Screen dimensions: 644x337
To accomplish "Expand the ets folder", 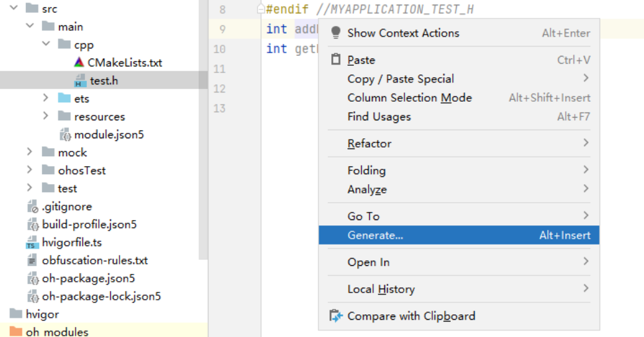I will tap(46, 98).
